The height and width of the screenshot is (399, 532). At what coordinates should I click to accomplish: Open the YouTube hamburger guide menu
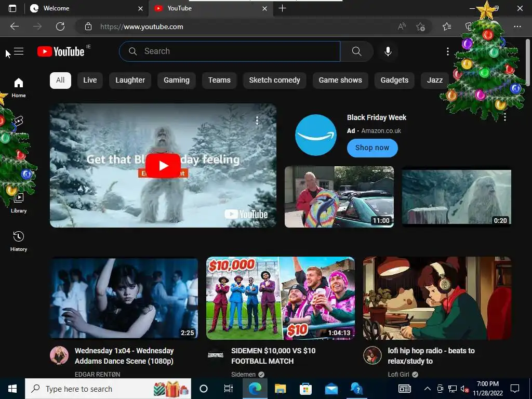click(x=19, y=51)
